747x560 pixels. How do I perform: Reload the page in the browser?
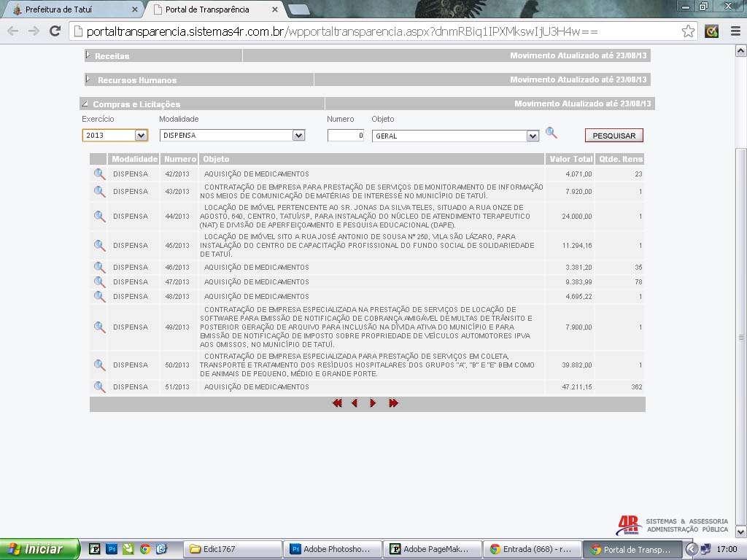coord(55,31)
